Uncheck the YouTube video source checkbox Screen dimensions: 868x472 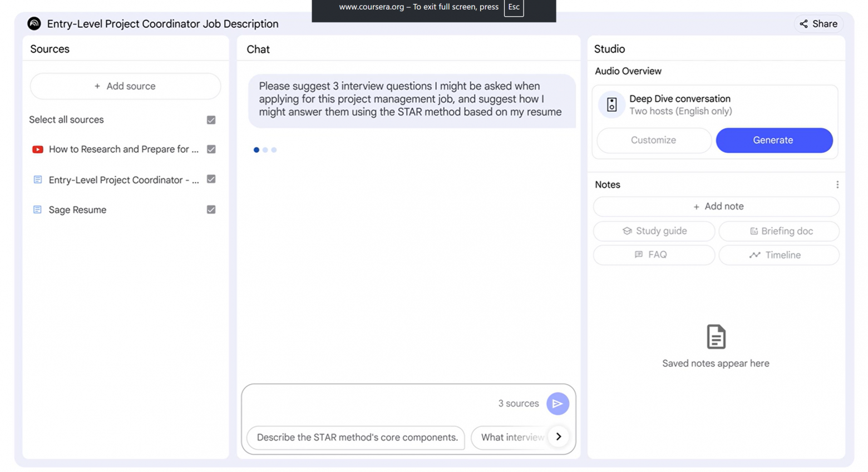click(x=211, y=149)
